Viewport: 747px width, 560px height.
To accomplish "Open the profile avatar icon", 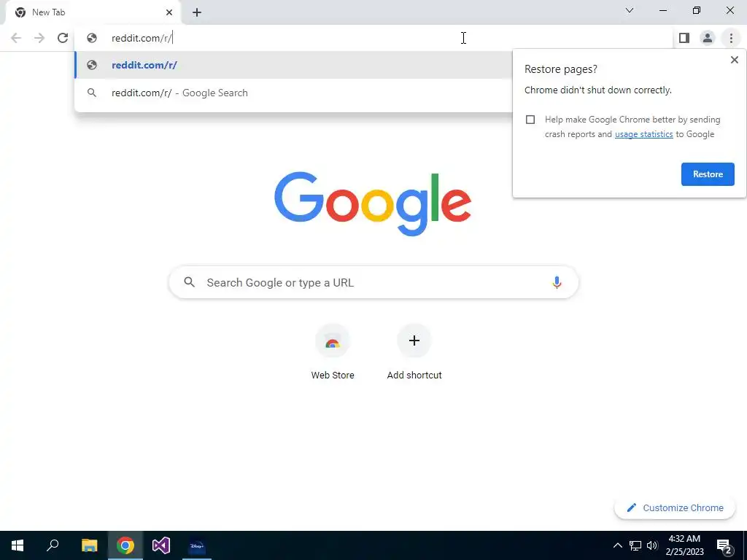I will click(708, 38).
